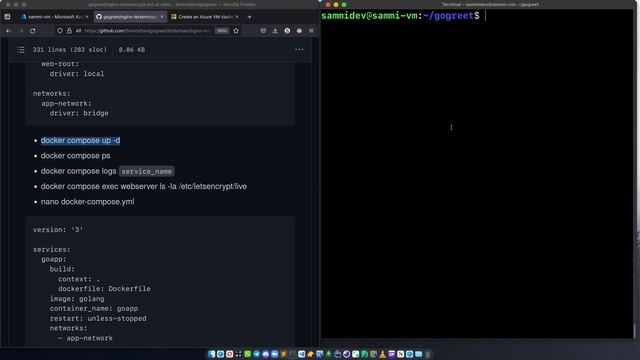Open Visual Studio Code from the dock
The width and height of the screenshot is (640, 360).
pyautogui.click(x=301, y=354)
